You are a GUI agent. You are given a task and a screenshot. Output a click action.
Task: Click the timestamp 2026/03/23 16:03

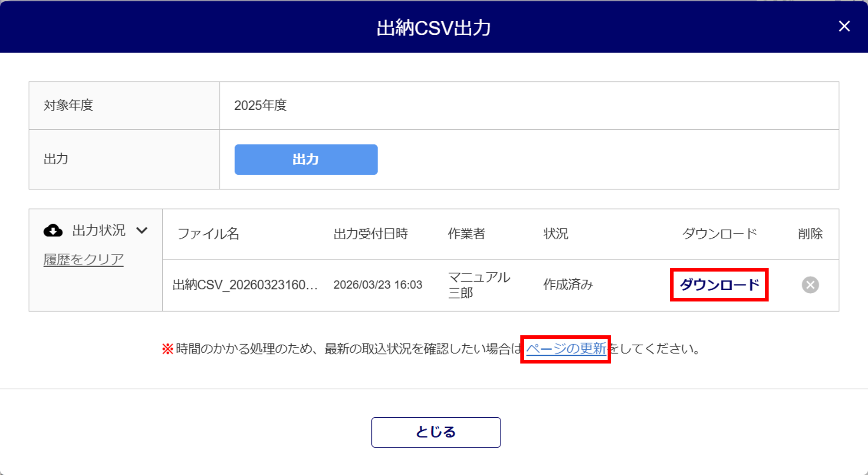coord(378,285)
